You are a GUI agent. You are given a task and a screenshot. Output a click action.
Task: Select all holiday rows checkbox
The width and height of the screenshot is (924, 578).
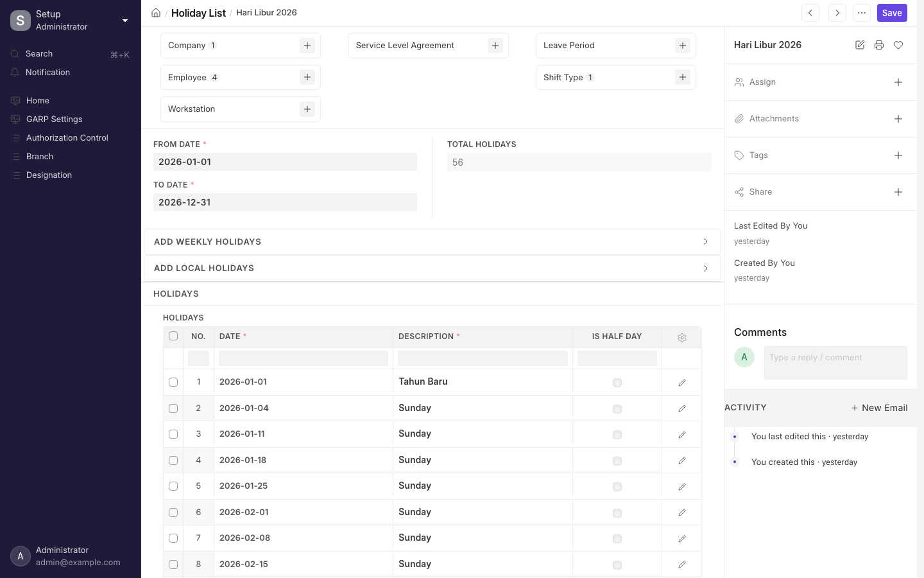coord(173,336)
